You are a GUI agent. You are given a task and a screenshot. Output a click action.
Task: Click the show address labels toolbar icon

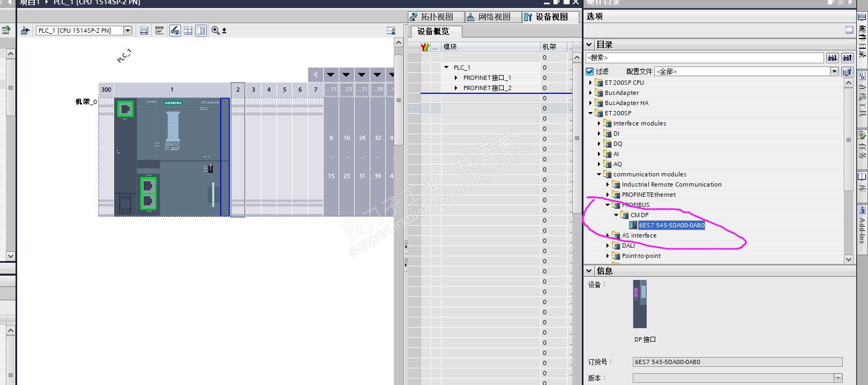[144, 31]
